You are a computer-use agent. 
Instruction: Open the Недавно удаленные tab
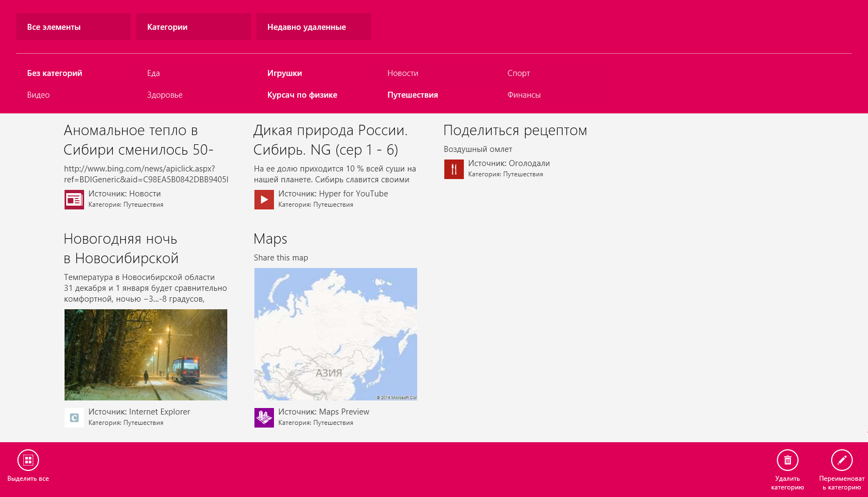tap(314, 27)
